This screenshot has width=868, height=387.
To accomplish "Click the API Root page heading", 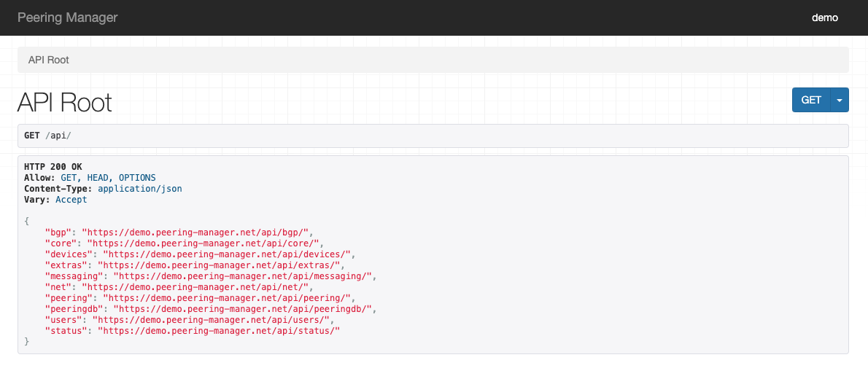I will pyautogui.click(x=65, y=103).
